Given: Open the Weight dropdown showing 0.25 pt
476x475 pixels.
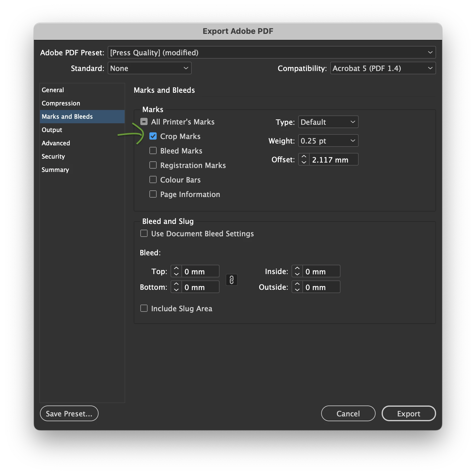Looking at the screenshot, I should pos(328,141).
